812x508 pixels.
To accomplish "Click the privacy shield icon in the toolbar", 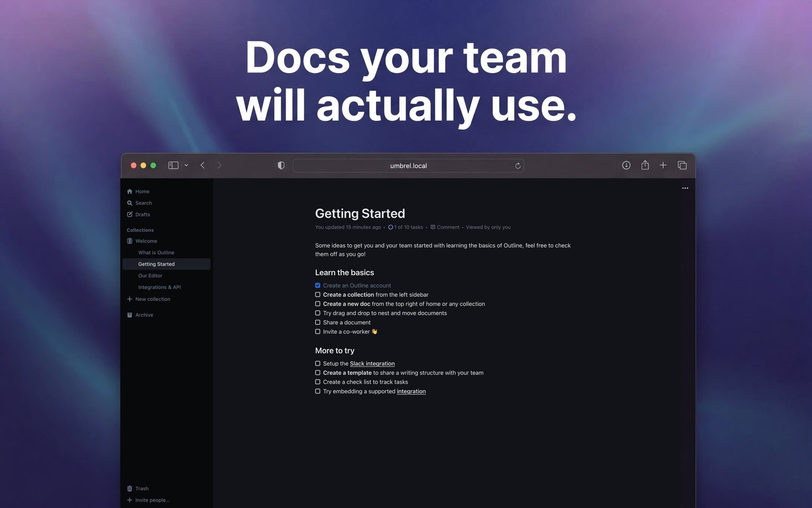I will pos(281,165).
